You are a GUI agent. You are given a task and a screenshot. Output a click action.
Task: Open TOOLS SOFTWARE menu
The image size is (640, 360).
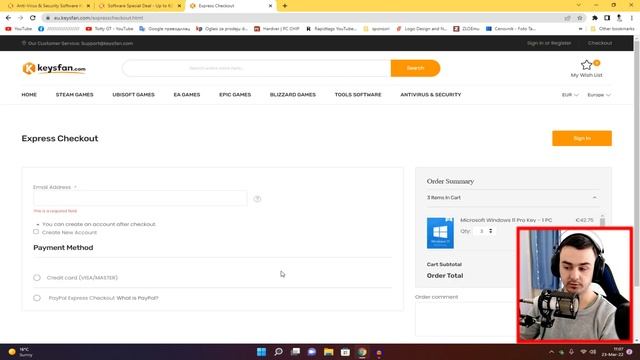click(358, 95)
